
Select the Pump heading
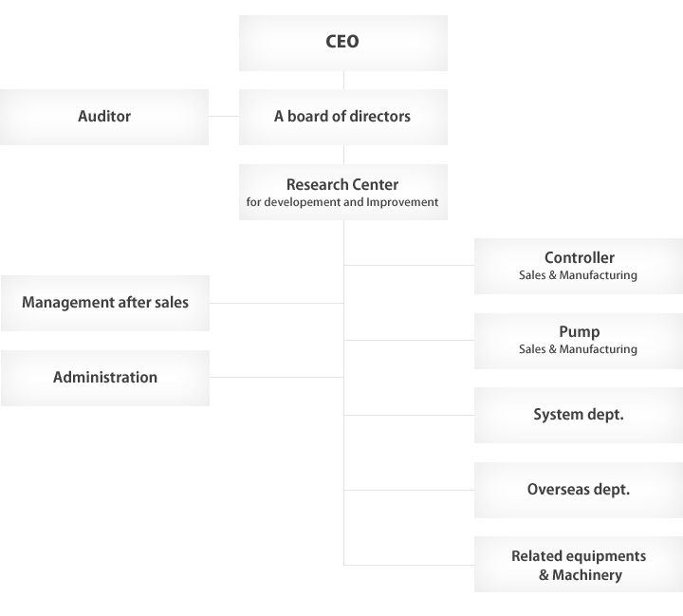580,332
